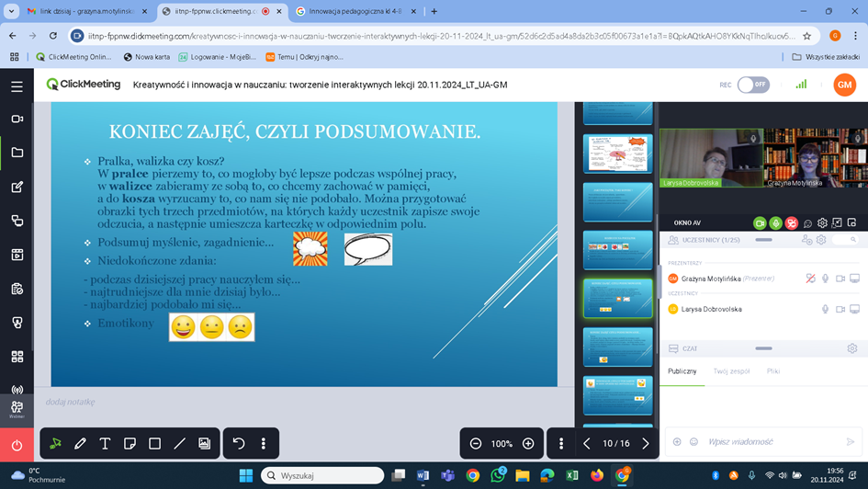
Task: Select the rectangle shape tool
Action: tap(154, 443)
